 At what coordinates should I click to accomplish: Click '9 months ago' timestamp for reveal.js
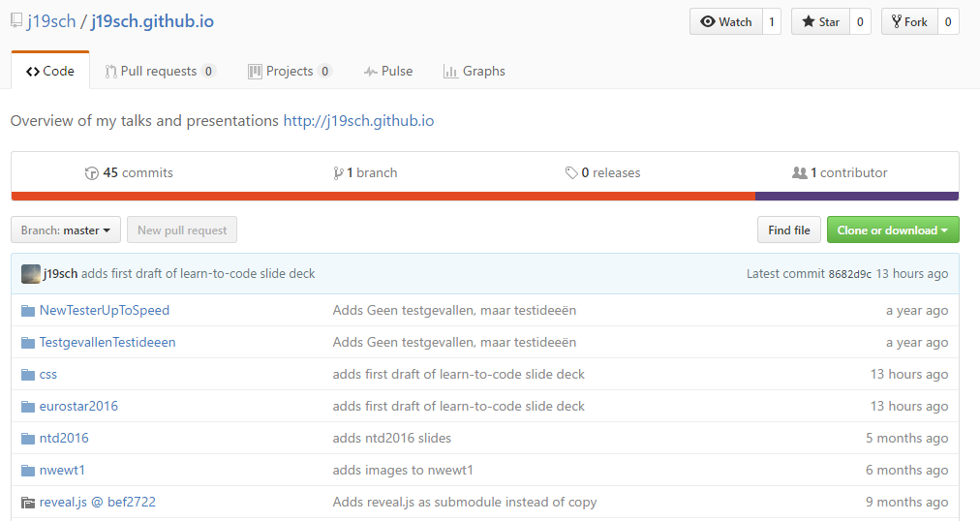(x=906, y=502)
